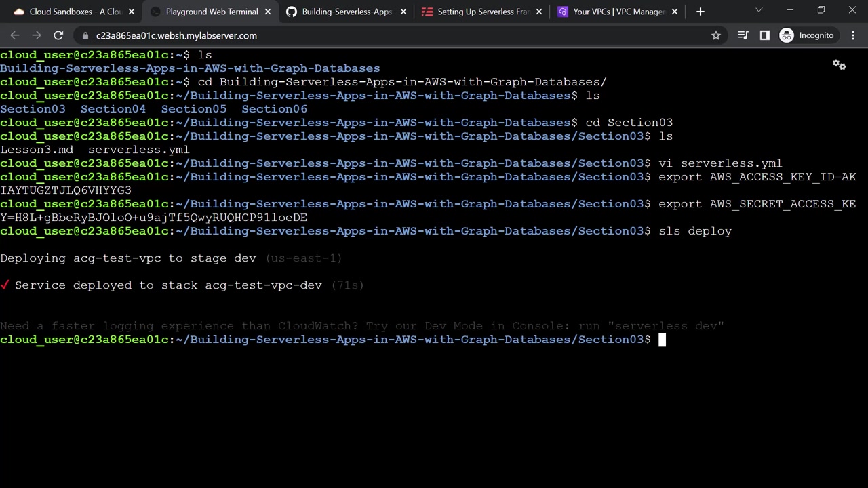Close the Your VPCs tab

pyautogui.click(x=675, y=12)
